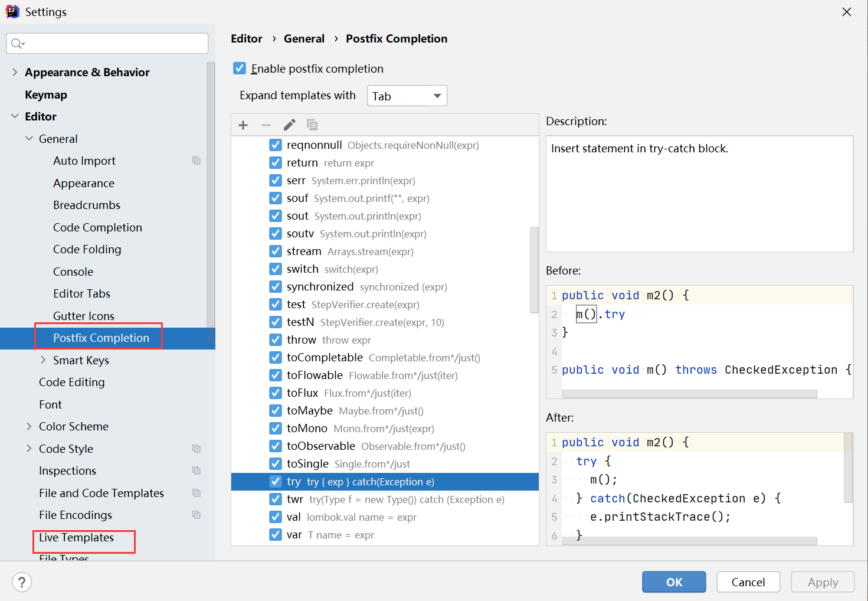This screenshot has height=601, width=868.
Task: Select the switch template row
Action: pos(385,269)
